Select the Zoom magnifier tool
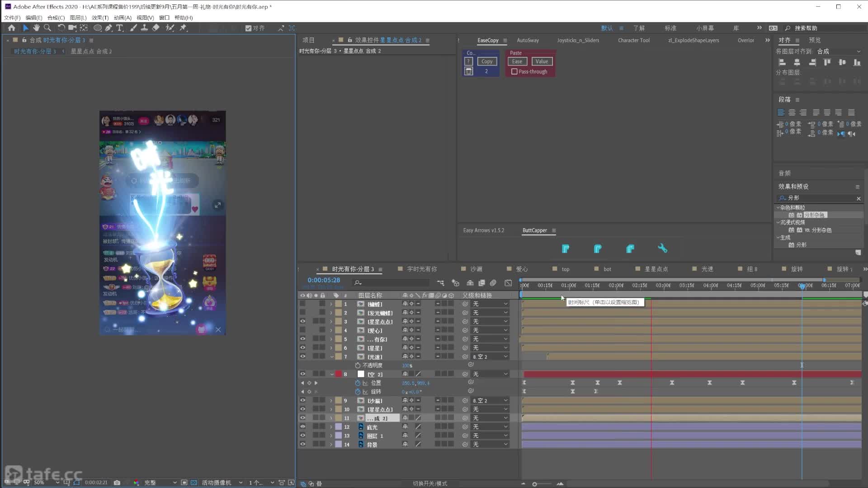The width and height of the screenshot is (868, 488). 47,28
